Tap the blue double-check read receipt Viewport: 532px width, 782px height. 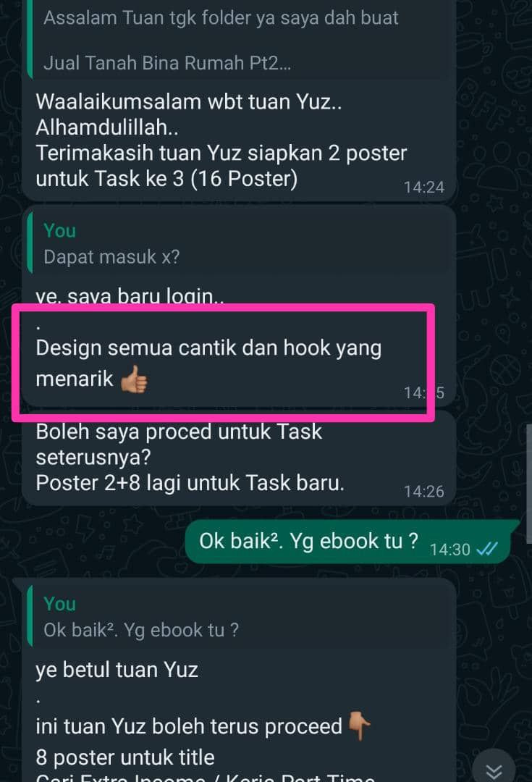[487, 549]
